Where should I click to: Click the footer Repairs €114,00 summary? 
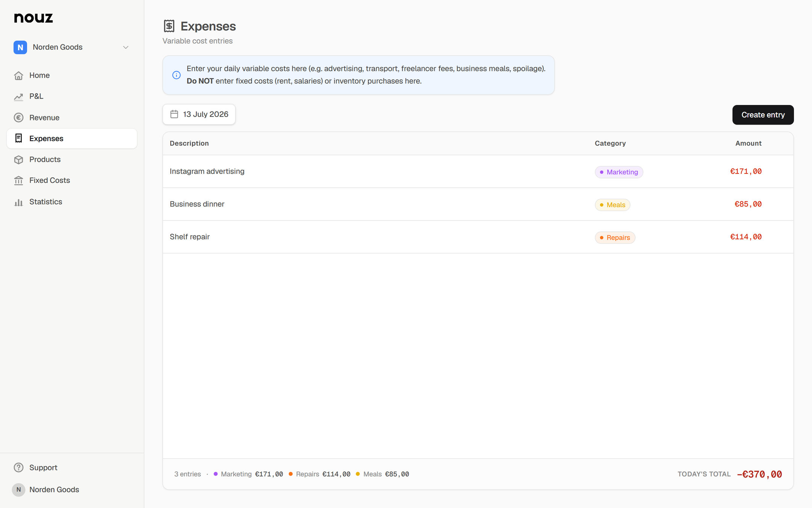coord(320,474)
